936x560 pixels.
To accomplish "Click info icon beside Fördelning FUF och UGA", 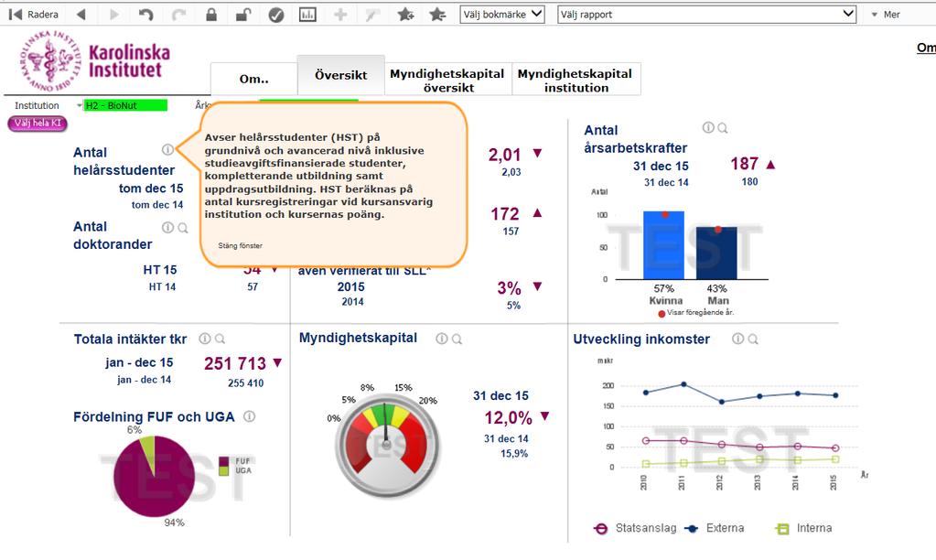I will 250,416.
